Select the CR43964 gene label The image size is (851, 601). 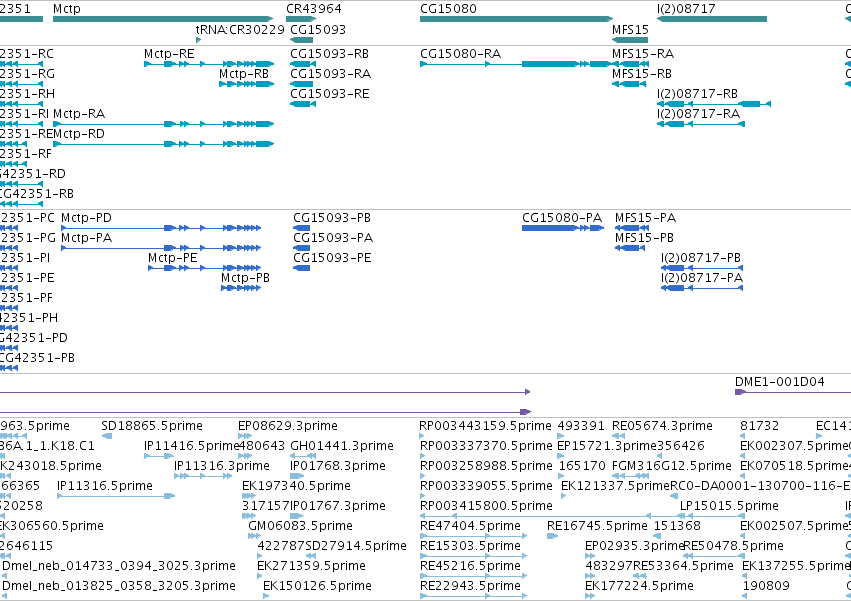click(x=314, y=9)
